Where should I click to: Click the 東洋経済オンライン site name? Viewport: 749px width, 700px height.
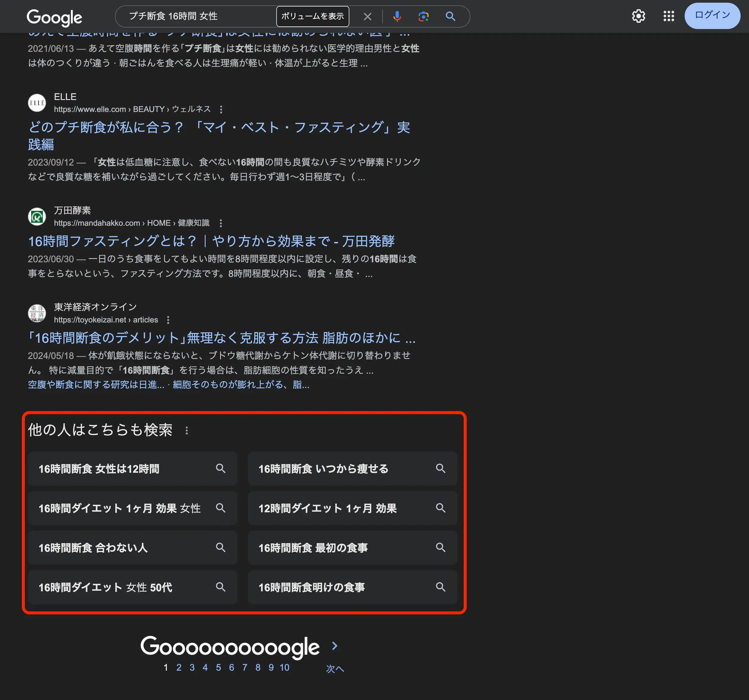[95, 307]
